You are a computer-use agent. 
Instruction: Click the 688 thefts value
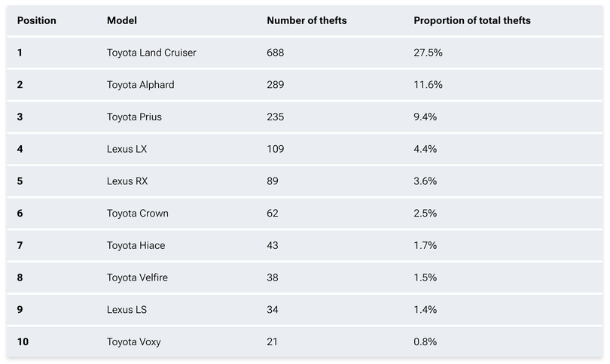[275, 53]
